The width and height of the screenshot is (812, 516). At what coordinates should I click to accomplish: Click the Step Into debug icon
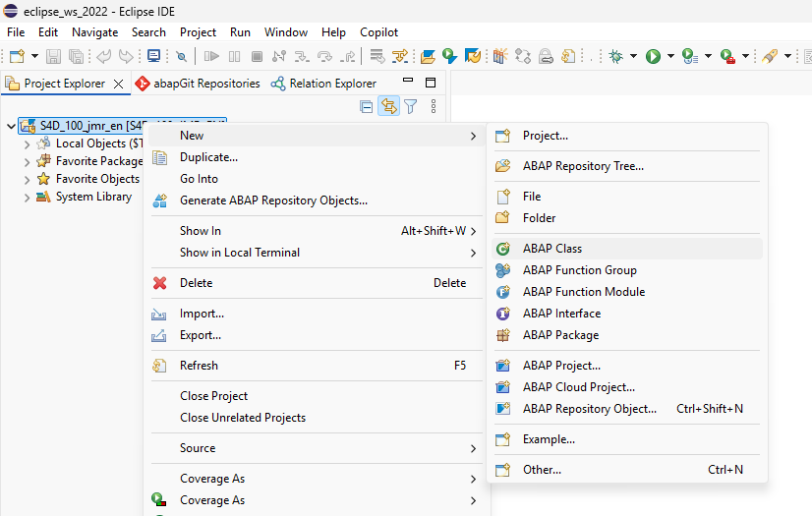click(302, 56)
